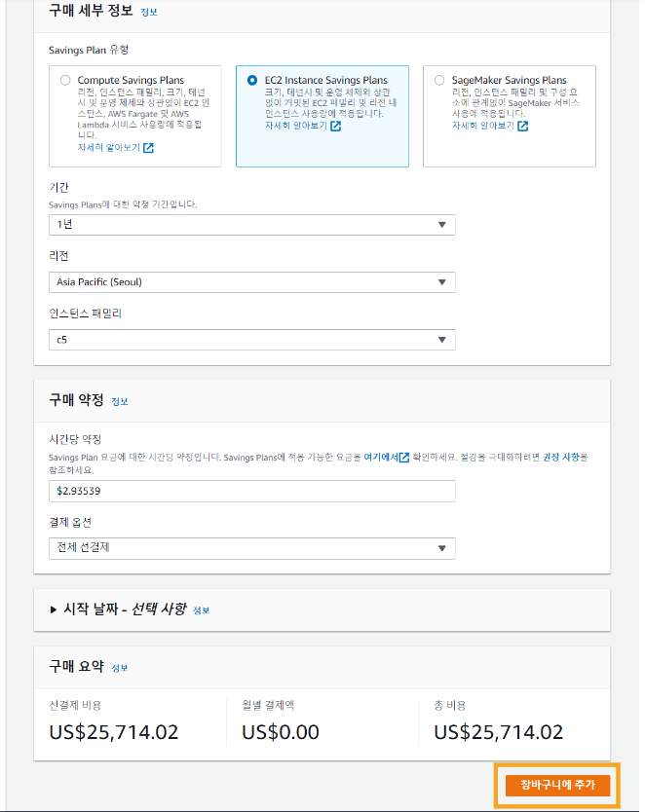Image resolution: width=645 pixels, height=812 pixels.
Task: Click the 월별 결제액 US$0.00 amount
Action: tap(281, 732)
